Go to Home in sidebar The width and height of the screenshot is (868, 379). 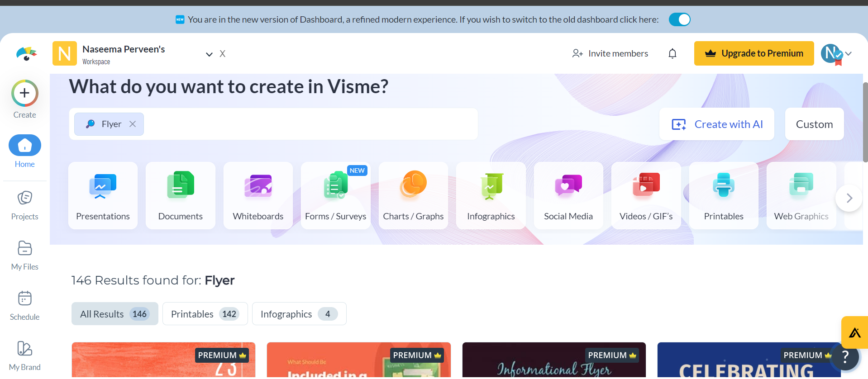pyautogui.click(x=25, y=152)
